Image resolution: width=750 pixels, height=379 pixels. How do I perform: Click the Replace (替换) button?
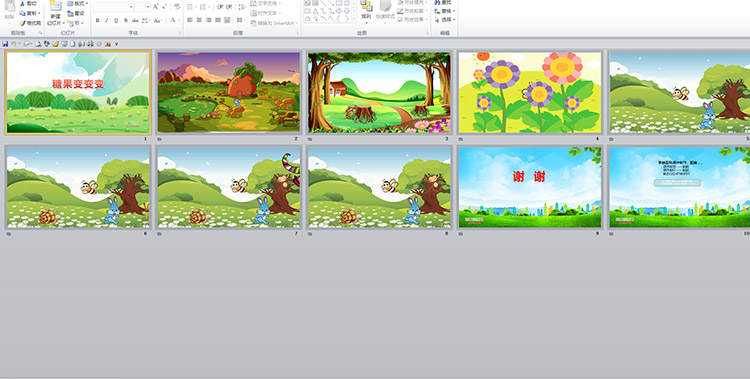tap(443, 11)
